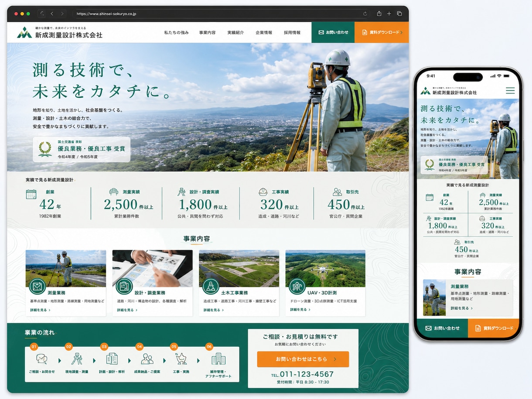Reload the page with the refresh icon

coord(365,14)
